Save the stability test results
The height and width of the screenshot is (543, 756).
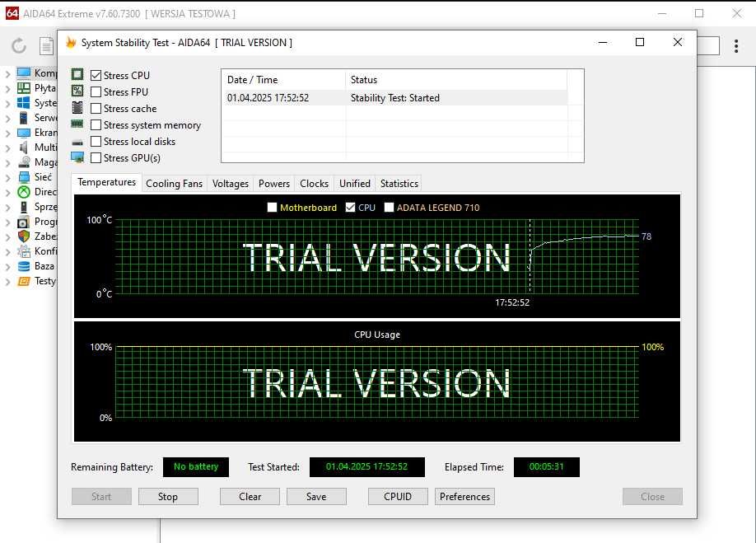316,497
